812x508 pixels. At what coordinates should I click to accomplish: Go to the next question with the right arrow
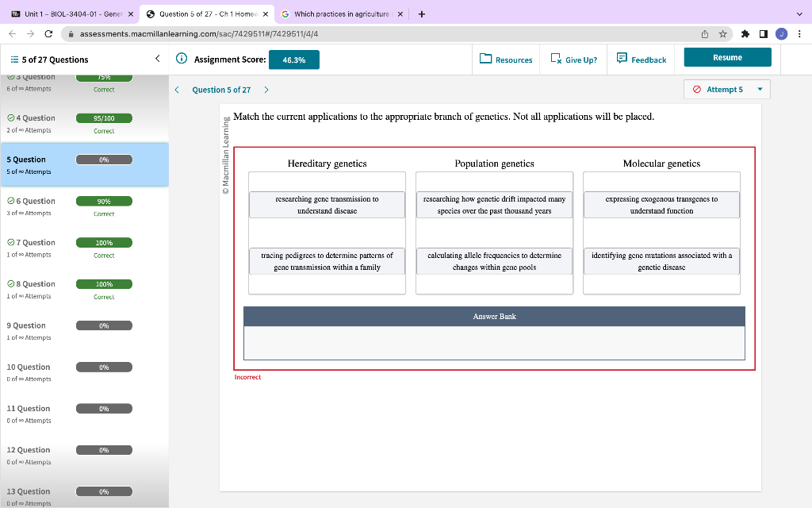[267, 90]
